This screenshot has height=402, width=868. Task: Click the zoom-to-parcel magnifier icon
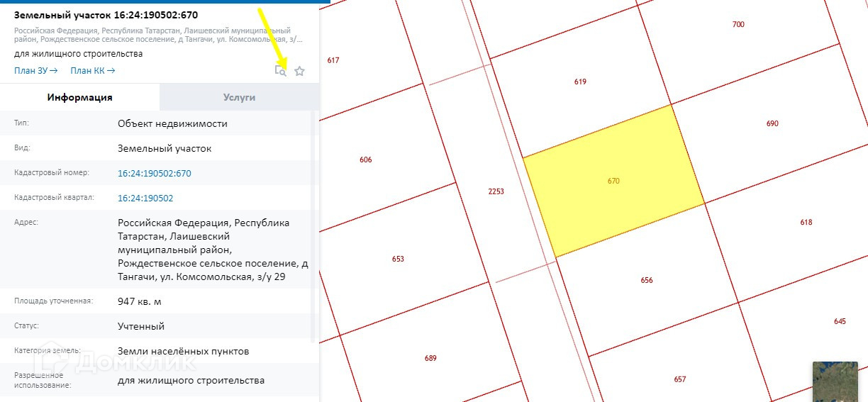pos(281,70)
